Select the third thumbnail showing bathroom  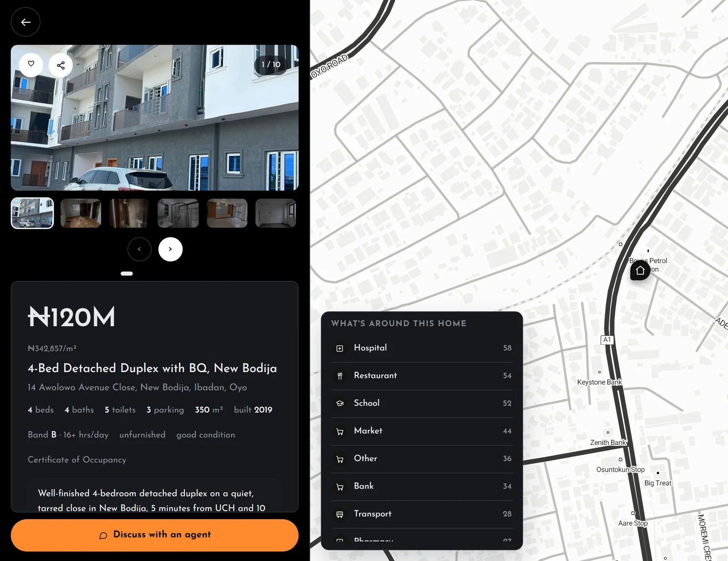coord(129,213)
